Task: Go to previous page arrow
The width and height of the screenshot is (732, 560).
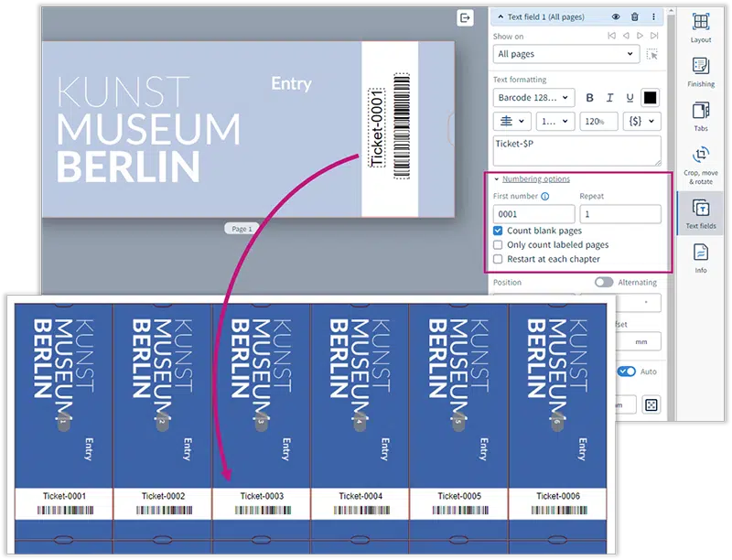Action: click(x=626, y=36)
